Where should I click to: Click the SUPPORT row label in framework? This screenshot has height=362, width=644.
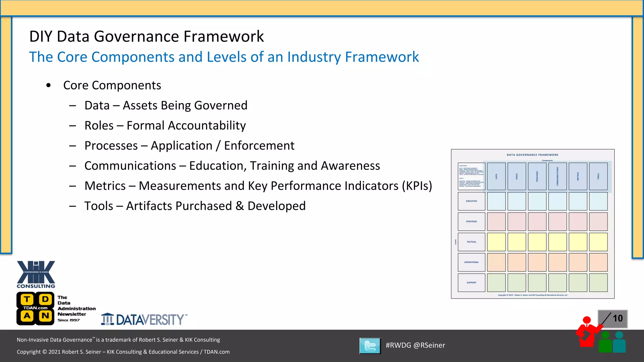click(471, 282)
